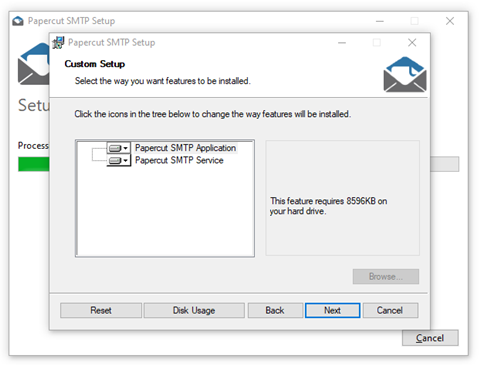
Task: Minimize the background Papercut SMTP Setup window
Action: (380, 21)
